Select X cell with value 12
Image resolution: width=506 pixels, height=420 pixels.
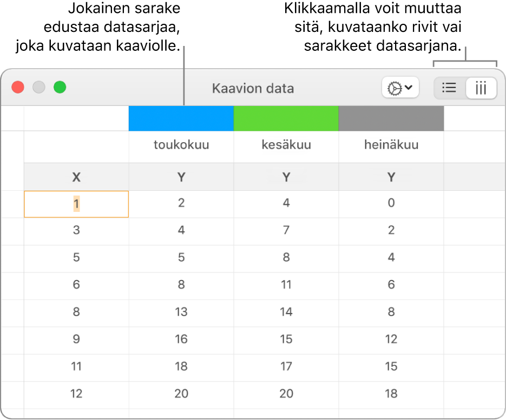point(76,395)
